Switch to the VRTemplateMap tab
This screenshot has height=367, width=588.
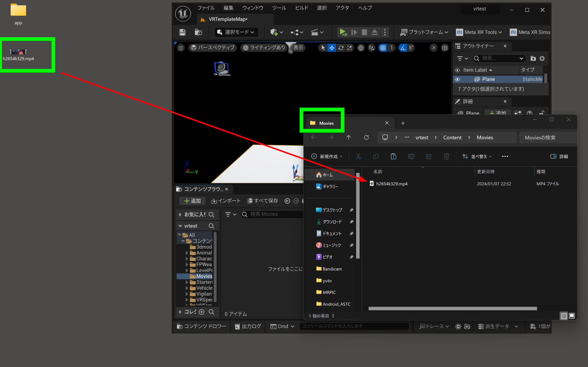pyautogui.click(x=228, y=19)
